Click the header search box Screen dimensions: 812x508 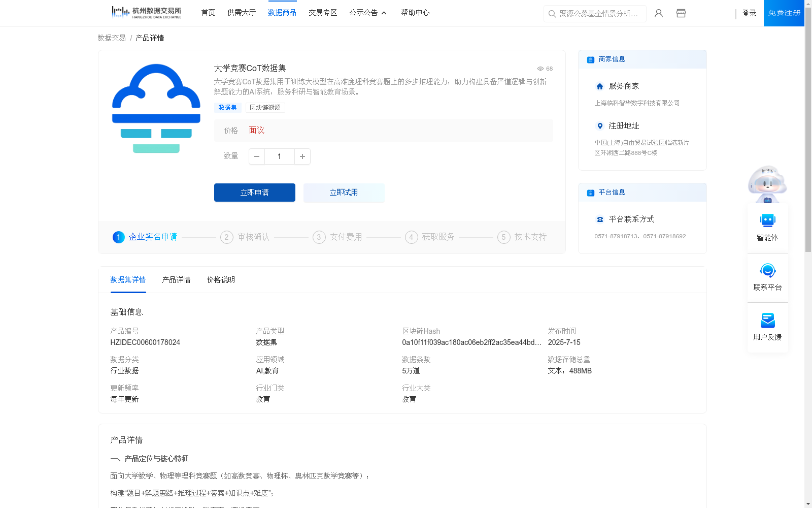[x=595, y=14]
